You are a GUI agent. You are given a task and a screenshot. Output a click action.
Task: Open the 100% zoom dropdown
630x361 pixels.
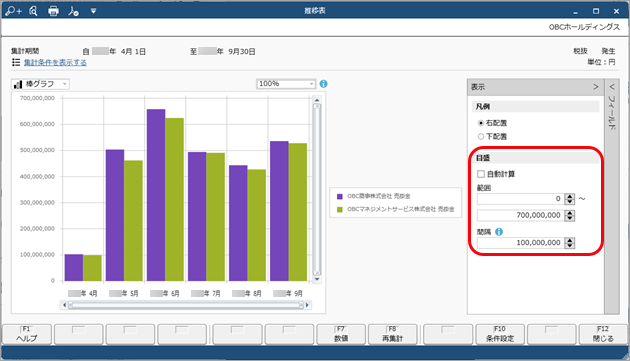(286, 84)
